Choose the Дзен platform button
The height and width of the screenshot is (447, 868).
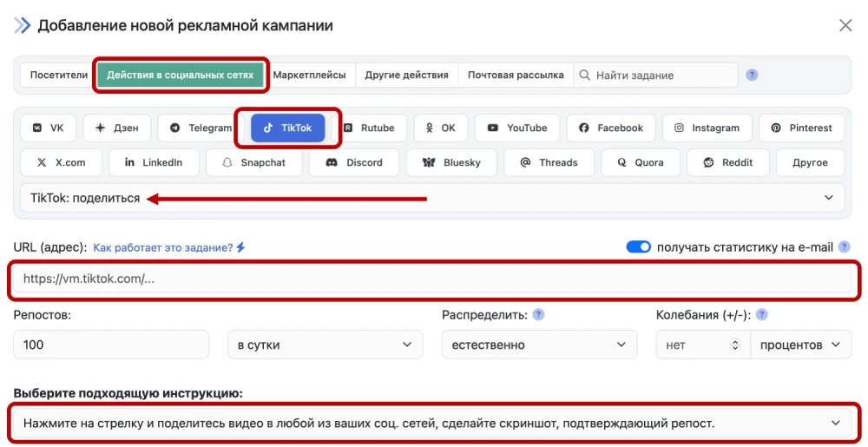point(117,128)
